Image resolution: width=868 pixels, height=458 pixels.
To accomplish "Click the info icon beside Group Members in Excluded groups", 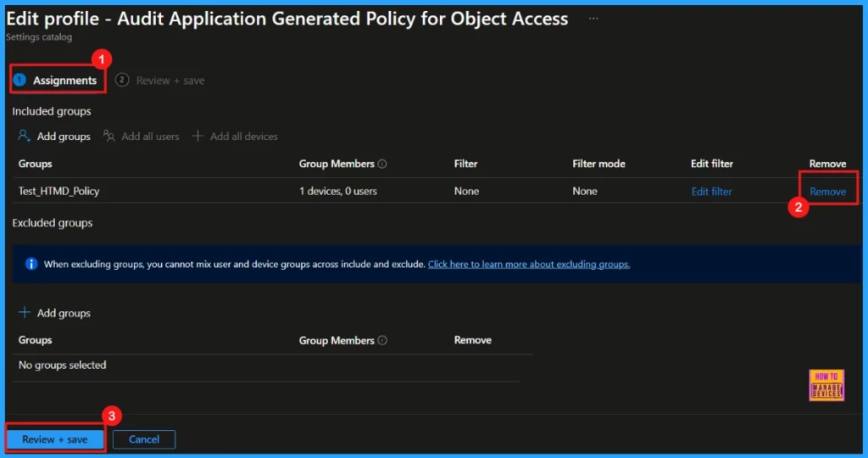I will pos(382,340).
